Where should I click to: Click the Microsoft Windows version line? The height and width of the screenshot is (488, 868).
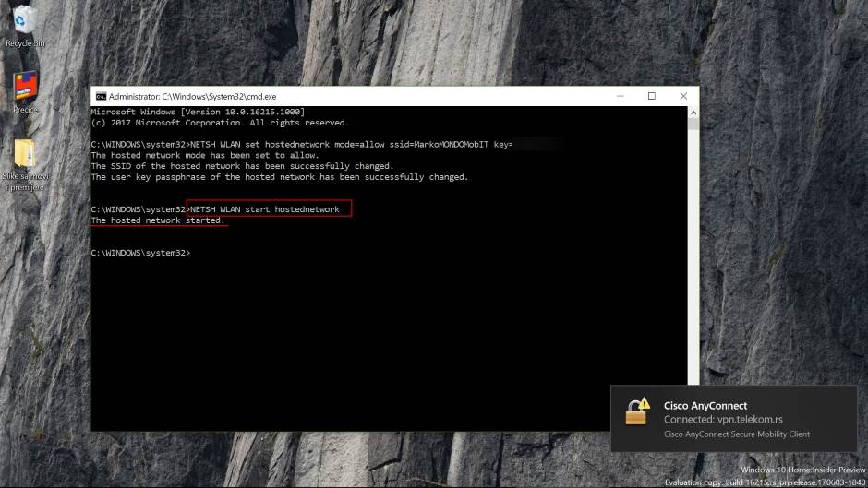click(198, 112)
